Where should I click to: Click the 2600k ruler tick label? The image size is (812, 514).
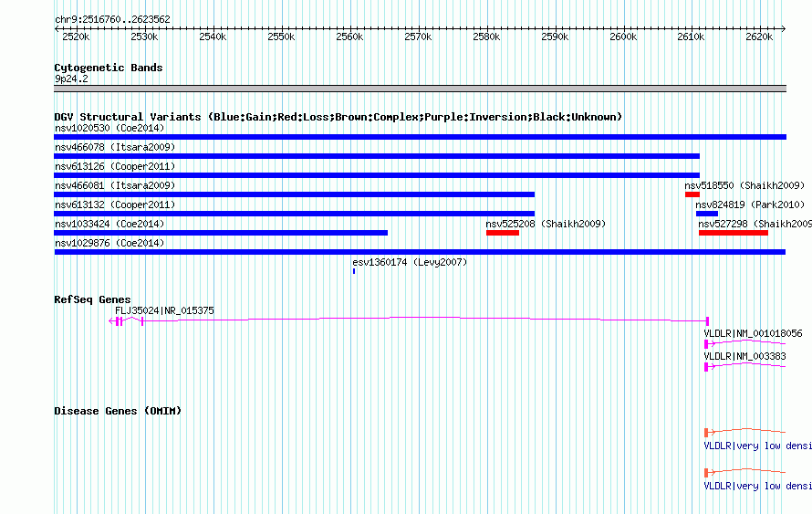[623, 37]
